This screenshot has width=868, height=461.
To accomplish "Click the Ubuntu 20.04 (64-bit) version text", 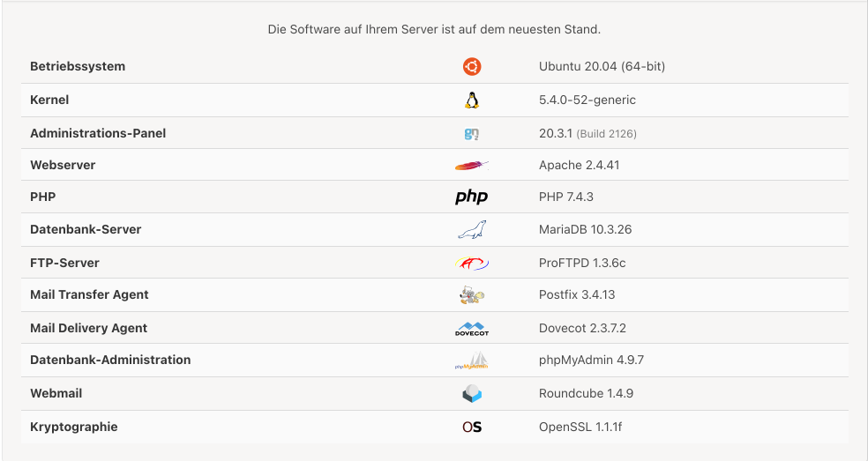I will [602, 66].
